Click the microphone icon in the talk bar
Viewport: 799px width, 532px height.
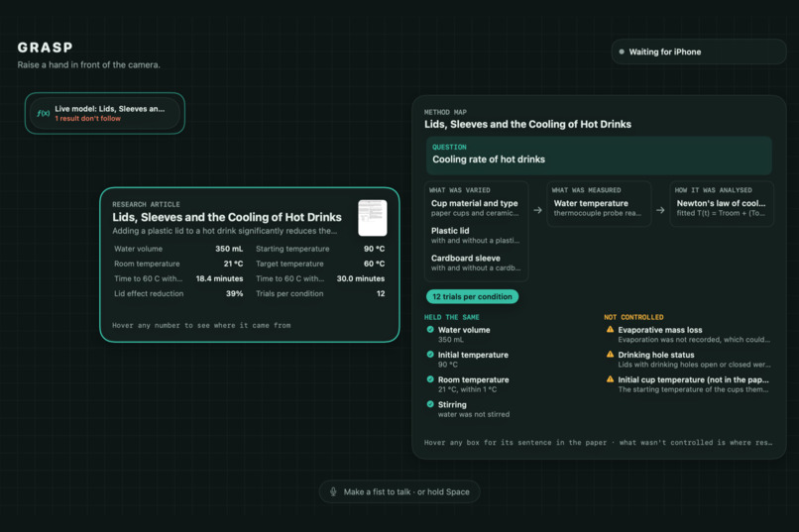click(333, 491)
